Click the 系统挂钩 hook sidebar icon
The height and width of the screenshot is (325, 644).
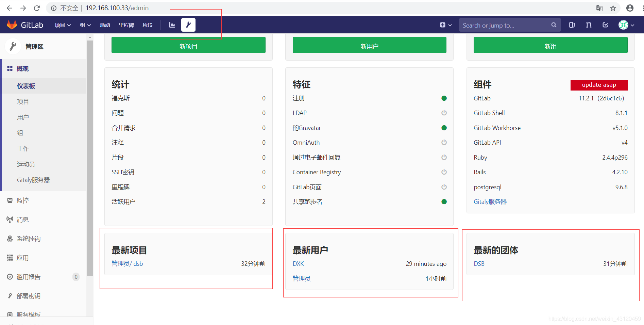[10, 239]
